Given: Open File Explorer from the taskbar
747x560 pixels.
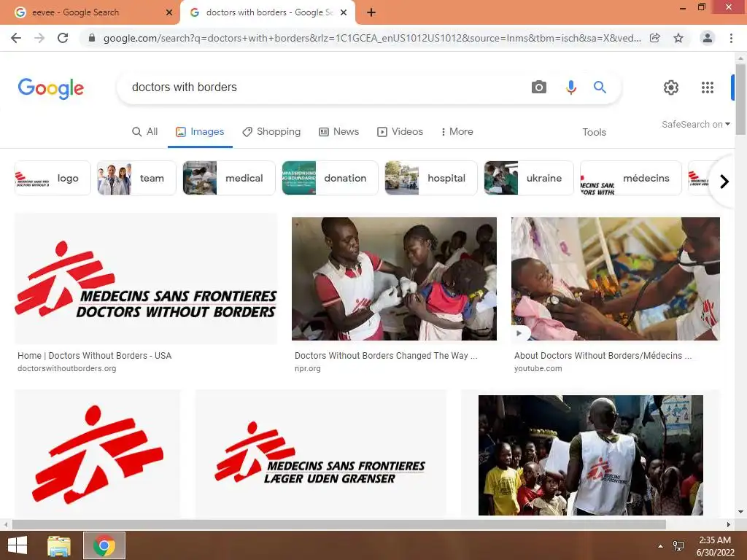Looking at the screenshot, I should coord(58,545).
